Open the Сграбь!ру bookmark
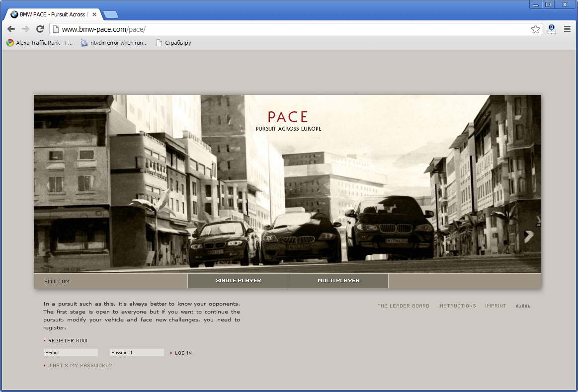This screenshot has height=392, width=578. [x=173, y=43]
